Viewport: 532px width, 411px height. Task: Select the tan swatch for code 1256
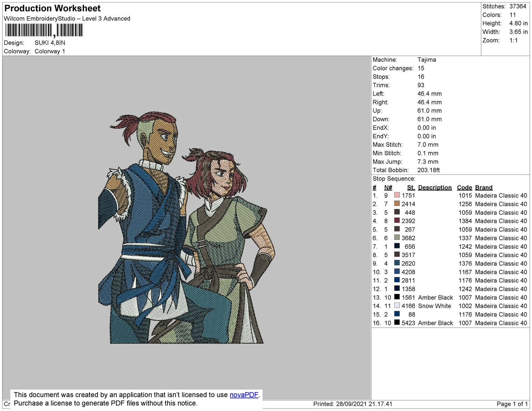pyautogui.click(x=397, y=203)
